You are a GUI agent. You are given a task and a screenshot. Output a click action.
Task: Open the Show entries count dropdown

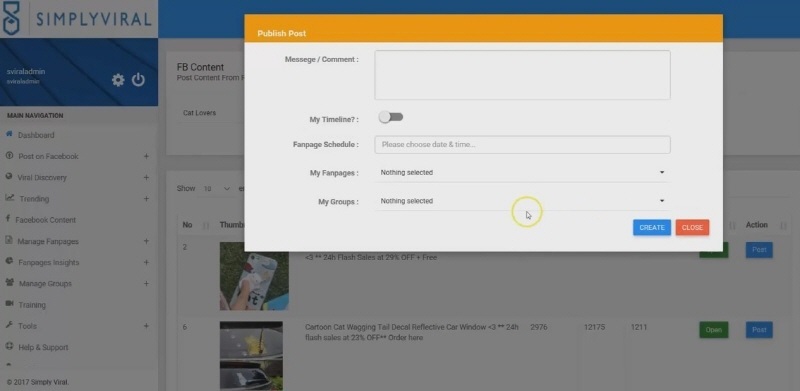click(x=216, y=188)
